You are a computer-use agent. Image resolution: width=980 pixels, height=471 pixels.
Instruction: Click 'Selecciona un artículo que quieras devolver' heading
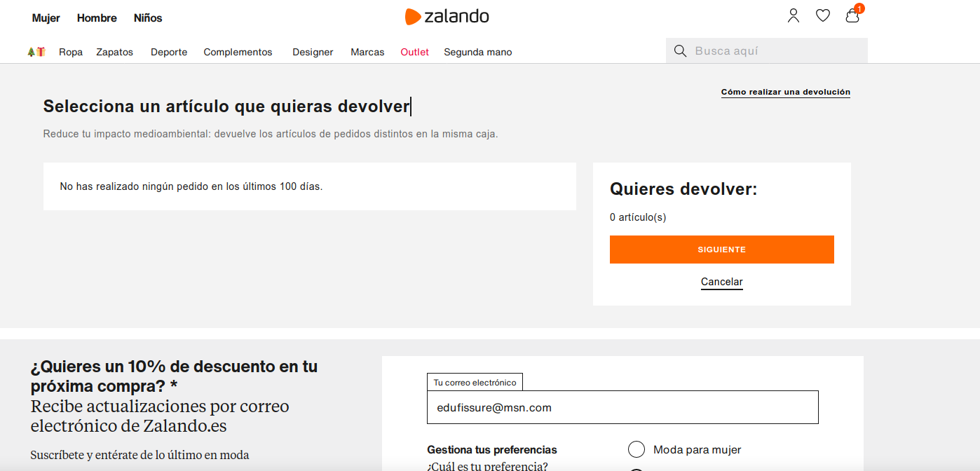pos(226,107)
